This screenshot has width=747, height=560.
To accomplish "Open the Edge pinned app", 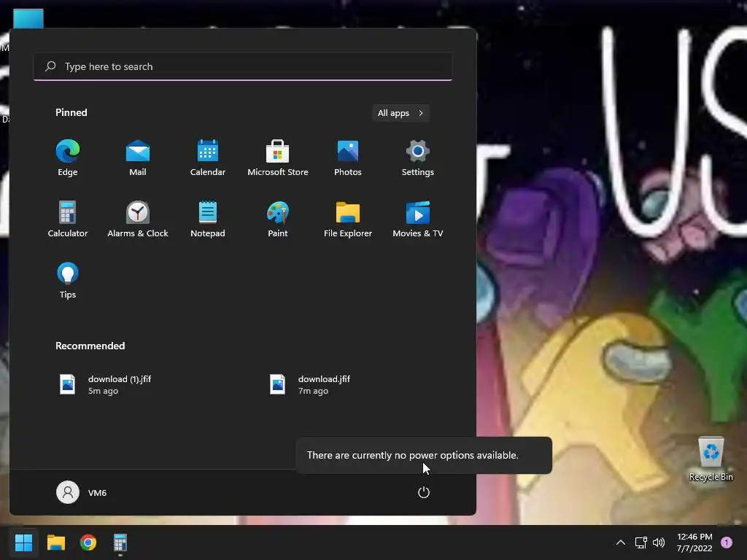I will tap(68, 157).
